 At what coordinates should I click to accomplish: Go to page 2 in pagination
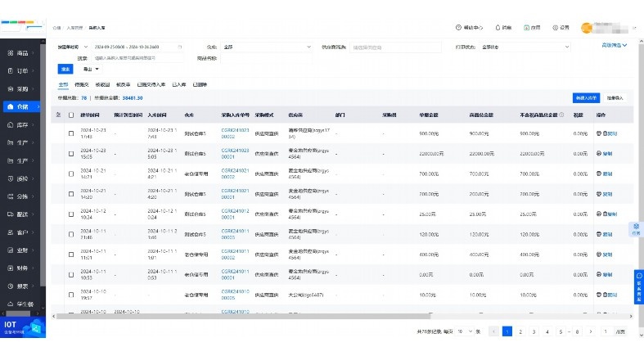pos(520,331)
